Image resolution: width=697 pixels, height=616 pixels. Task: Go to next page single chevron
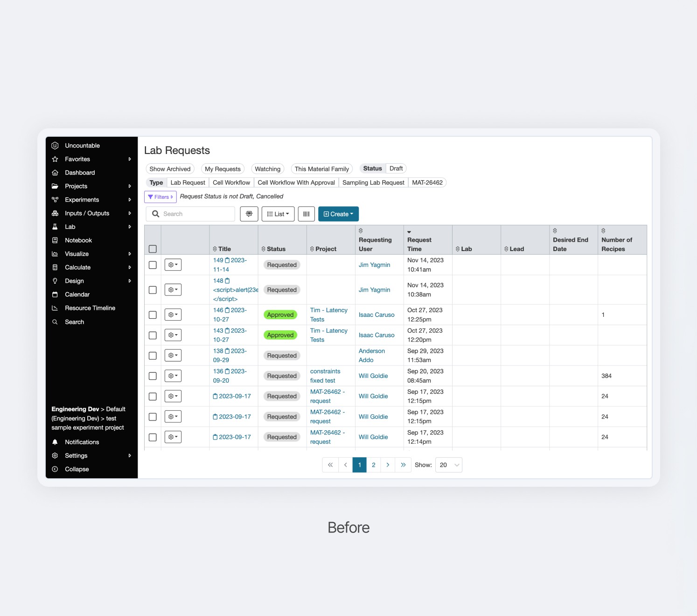[x=388, y=465]
